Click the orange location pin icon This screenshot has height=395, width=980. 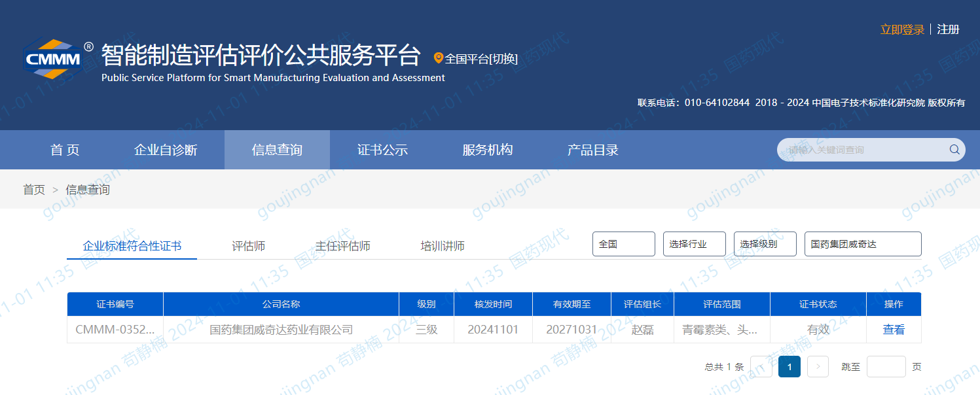[x=439, y=58]
